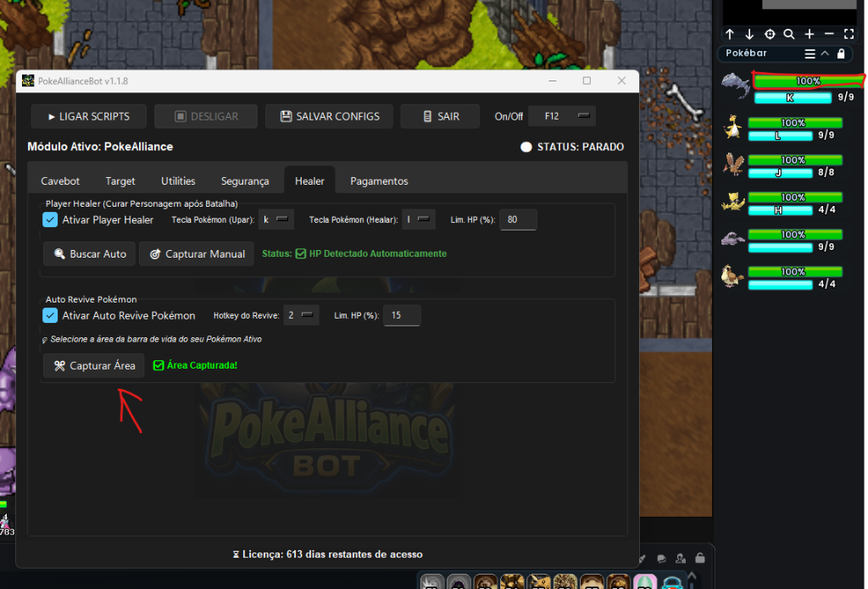Screen dimensions: 868x589
Task: Click the Capturar Manual button
Action: (x=197, y=254)
